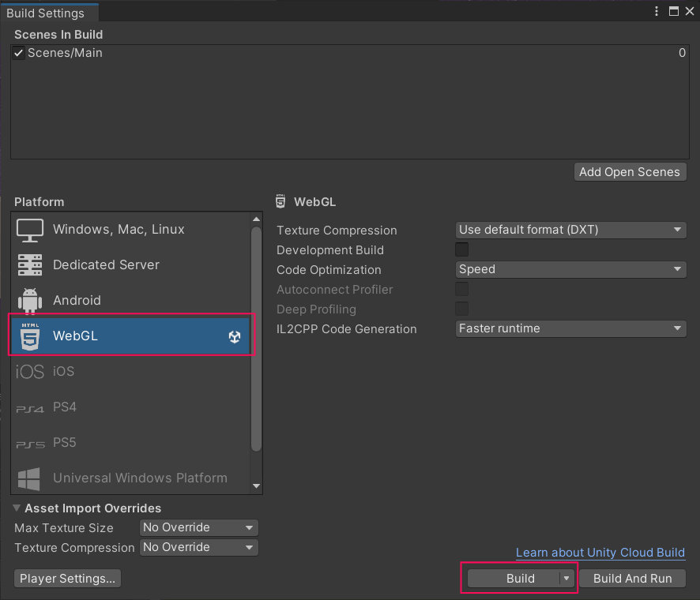Click the Texture Compression label in WebGL settings
700x600 pixels.
337,231
